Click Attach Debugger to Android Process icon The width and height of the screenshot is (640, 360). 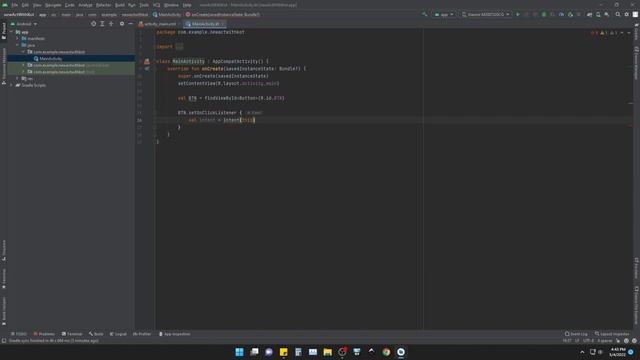[570, 14]
